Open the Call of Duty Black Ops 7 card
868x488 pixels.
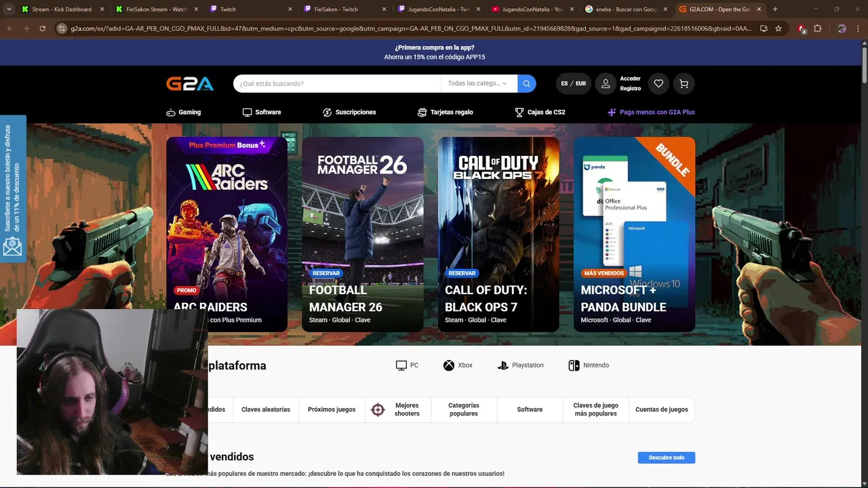click(498, 235)
